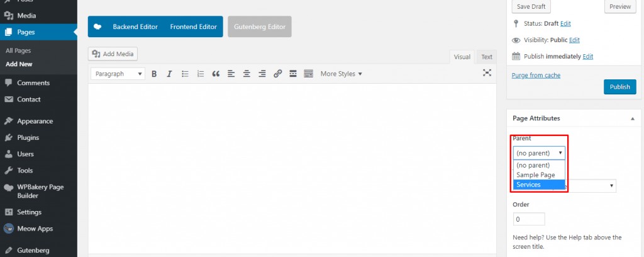Edit the draft Status
644x257 pixels.
click(565, 23)
